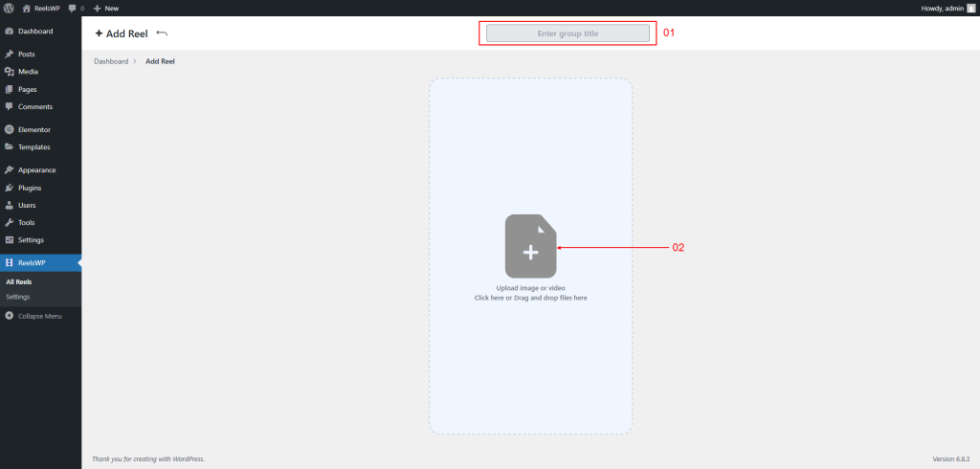Click the Plugins icon in the sidebar
This screenshot has width=980, height=469.
10,188
